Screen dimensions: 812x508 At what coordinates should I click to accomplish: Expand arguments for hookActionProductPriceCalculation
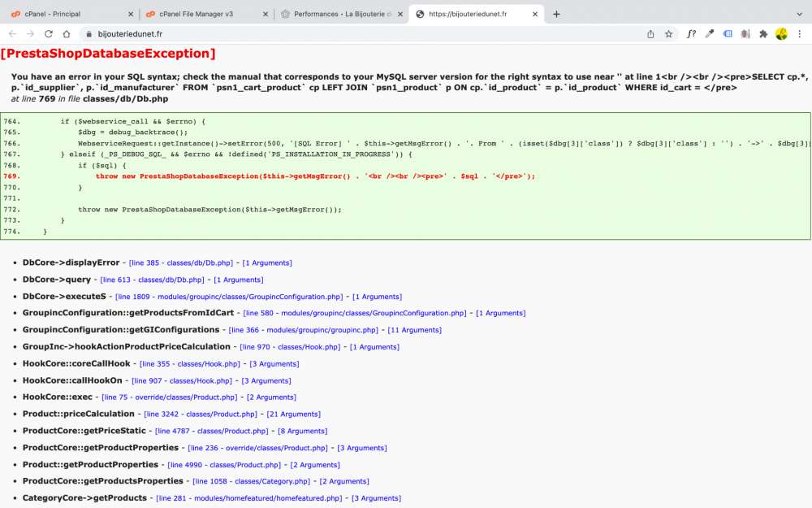374,347
